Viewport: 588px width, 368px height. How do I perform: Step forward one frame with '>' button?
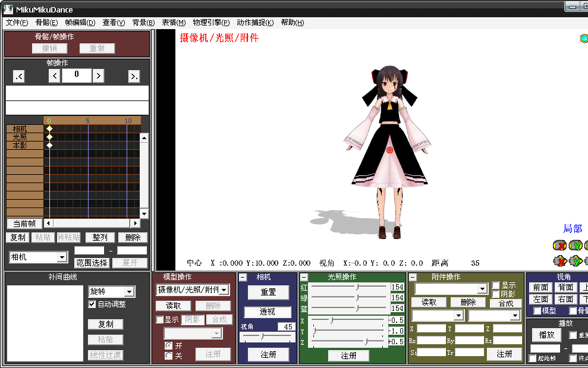tap(98, 76)
